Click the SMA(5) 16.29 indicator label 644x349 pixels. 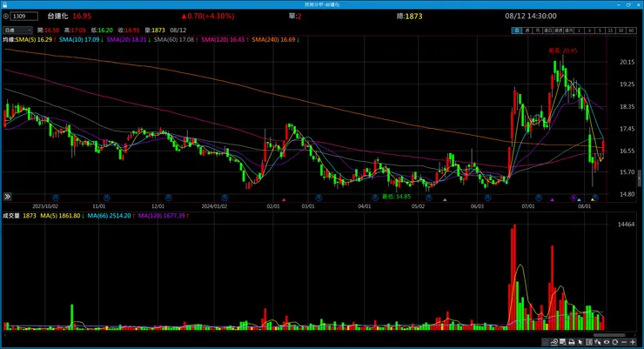[x=34, y=39]
